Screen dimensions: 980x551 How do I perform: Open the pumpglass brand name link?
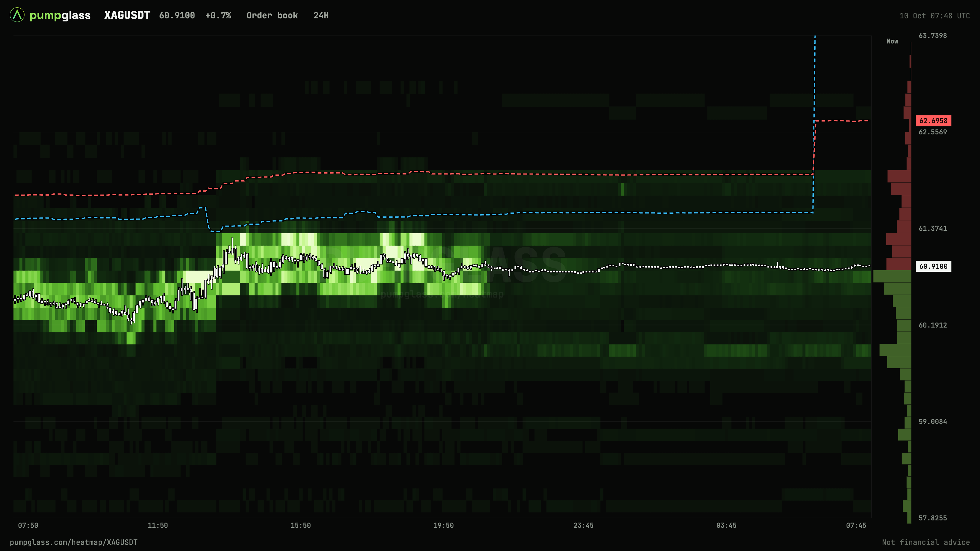60,16
